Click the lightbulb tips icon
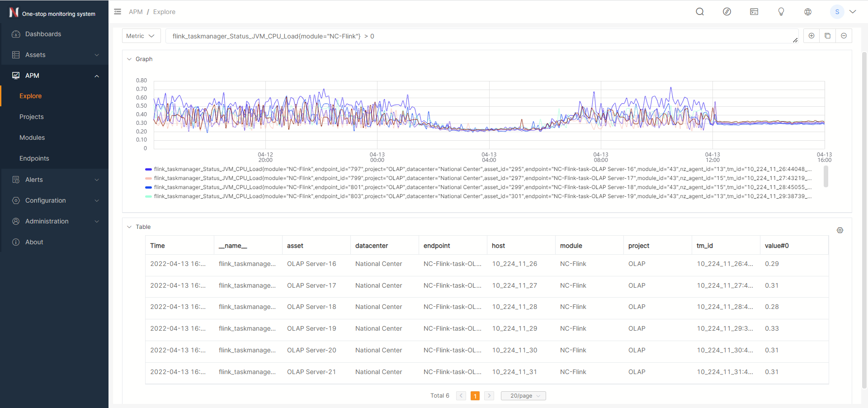The height and width of the screenshot is (408, 868). pyautogui.click(x=781, y=12)
